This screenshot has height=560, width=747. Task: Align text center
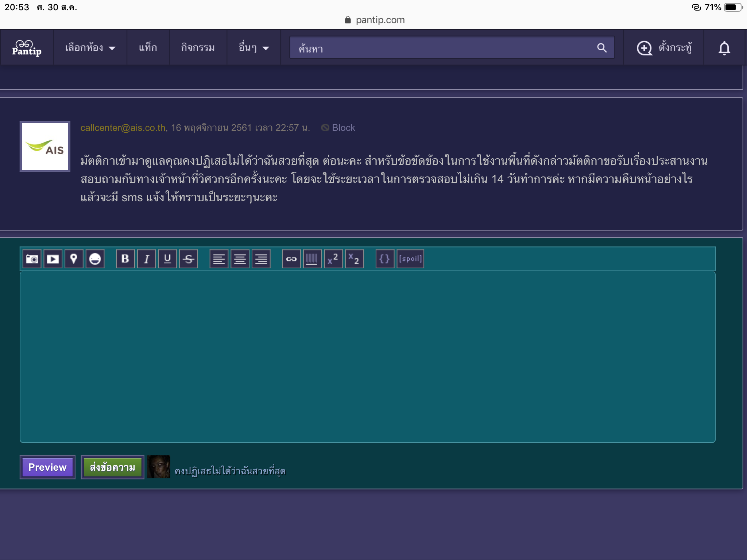point(240,259)
